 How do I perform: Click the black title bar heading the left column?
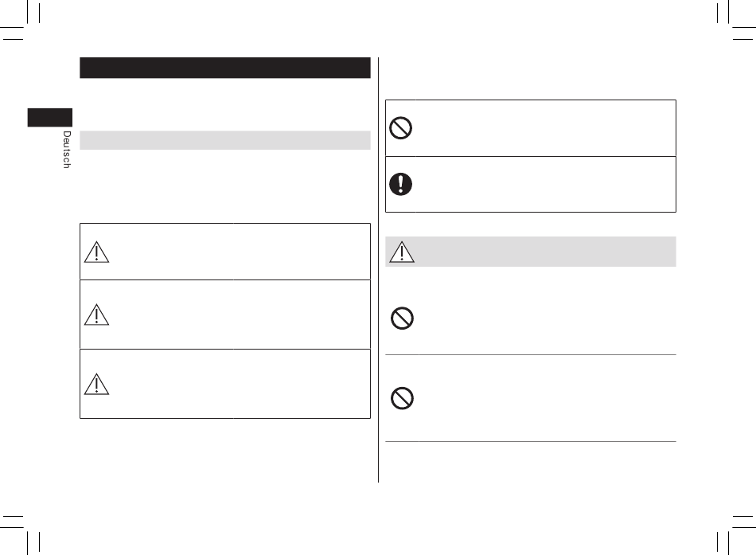pos(225,68)
